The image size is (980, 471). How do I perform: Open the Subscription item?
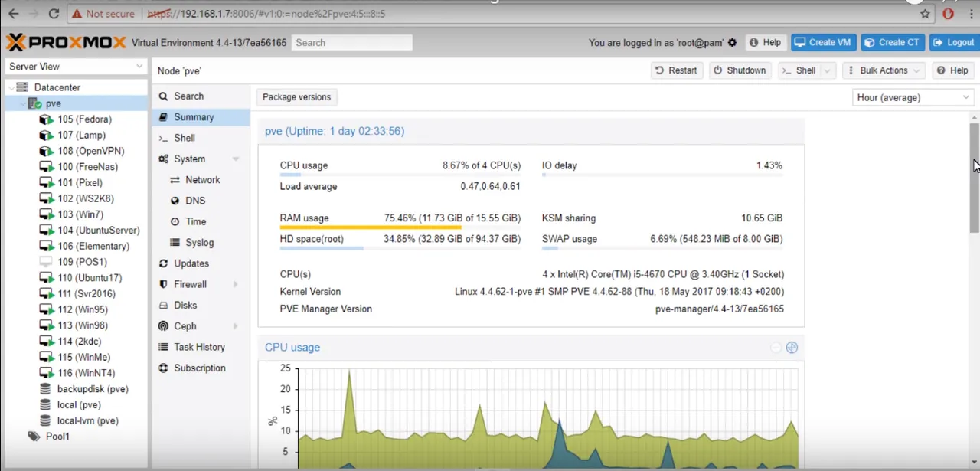pyautogui.click(x=201, y=368)
